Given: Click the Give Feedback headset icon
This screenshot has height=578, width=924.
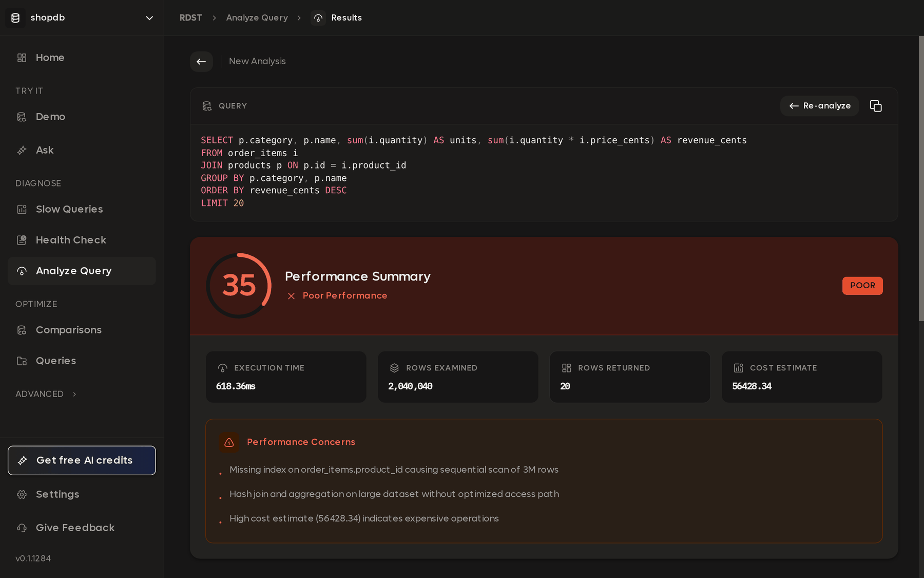Looking at the screenshot, I should click(22, 528).
